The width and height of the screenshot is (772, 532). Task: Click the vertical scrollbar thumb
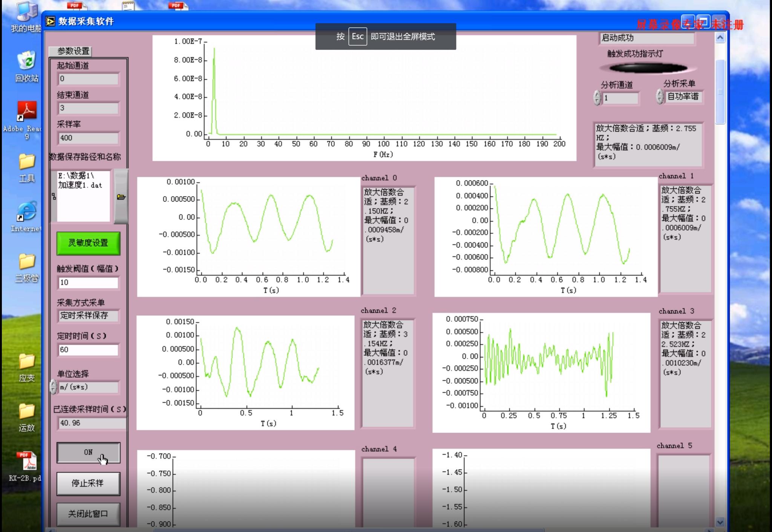coord(720,92)
